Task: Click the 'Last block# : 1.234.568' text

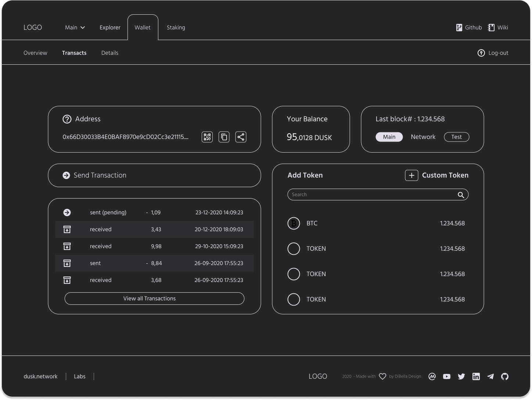Action: (x=410, y=119)
